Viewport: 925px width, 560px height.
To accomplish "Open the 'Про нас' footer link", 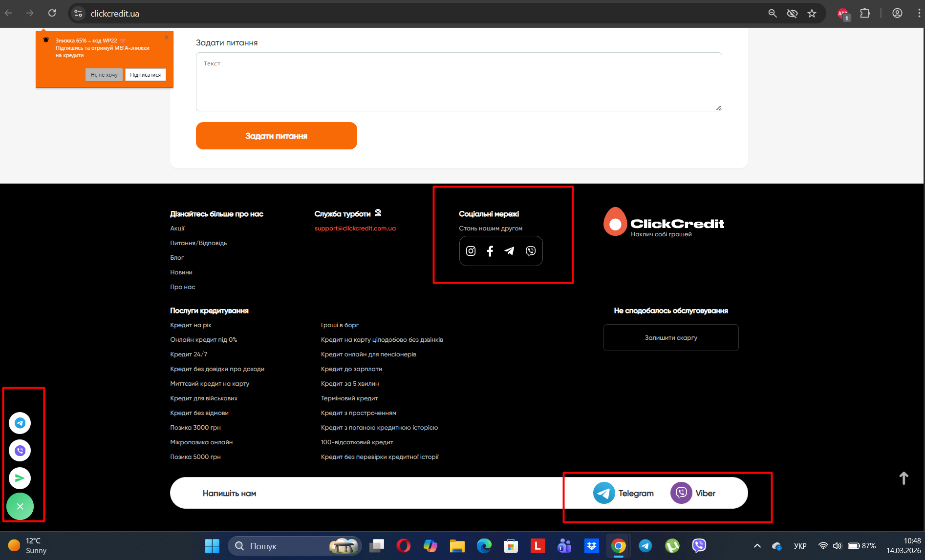I will (183, 287).
